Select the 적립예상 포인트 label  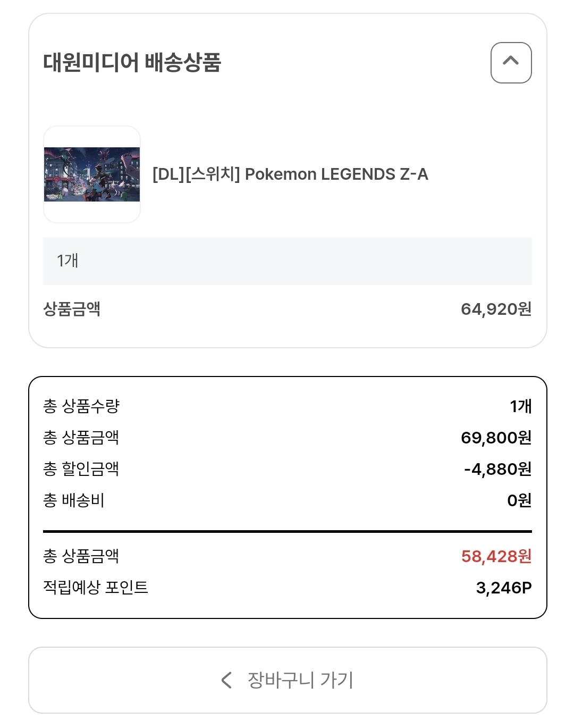pos(96,588)
